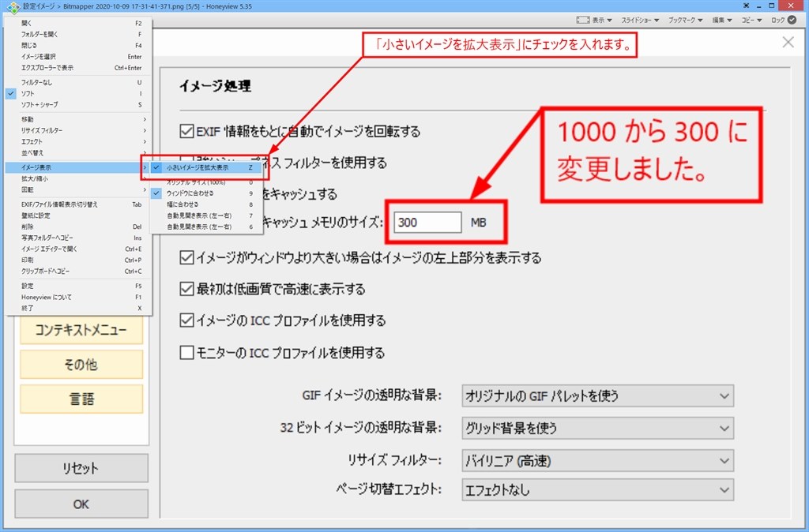Choose 開く from the context menu
Screen dimensions: 809x532
point(78,23)
